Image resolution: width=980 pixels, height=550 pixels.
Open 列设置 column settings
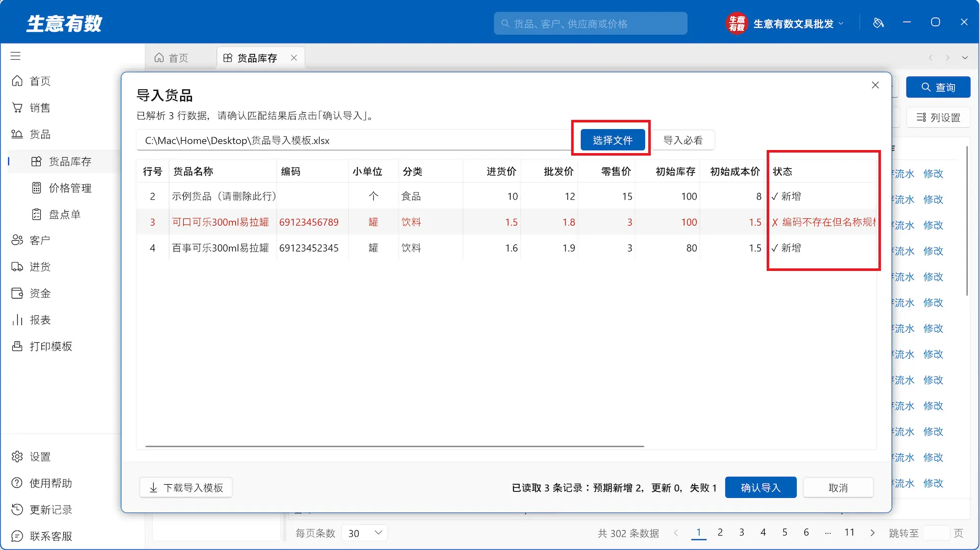[x=938, y=118]
